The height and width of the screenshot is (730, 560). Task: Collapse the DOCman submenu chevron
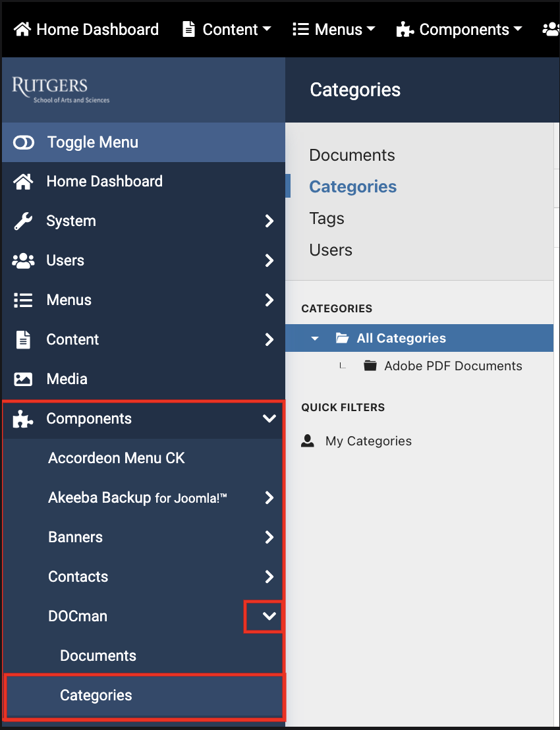(x=268, y=616)
